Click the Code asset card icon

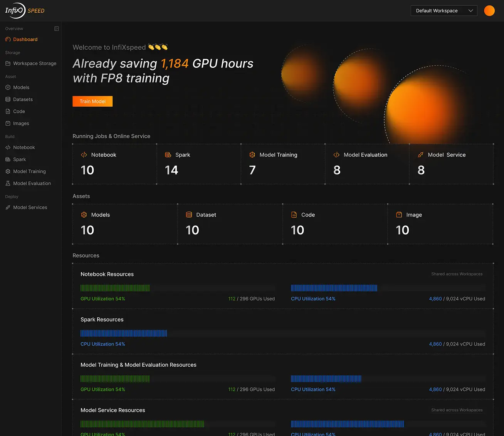[294, 215]
